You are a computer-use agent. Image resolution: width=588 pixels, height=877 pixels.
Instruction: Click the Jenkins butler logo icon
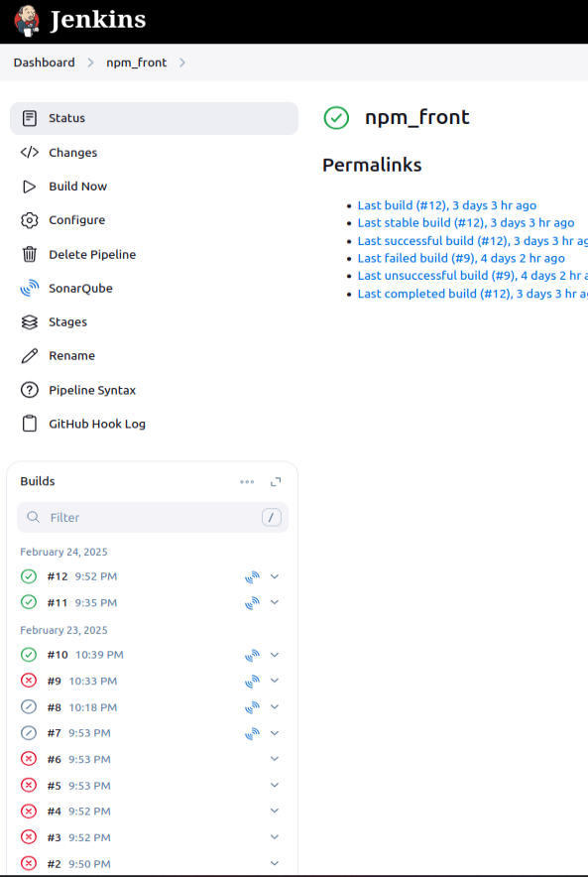(27, 21)
